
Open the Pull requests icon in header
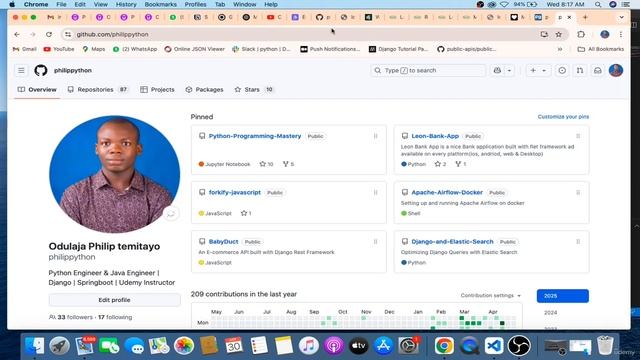(x=580, y=70)
